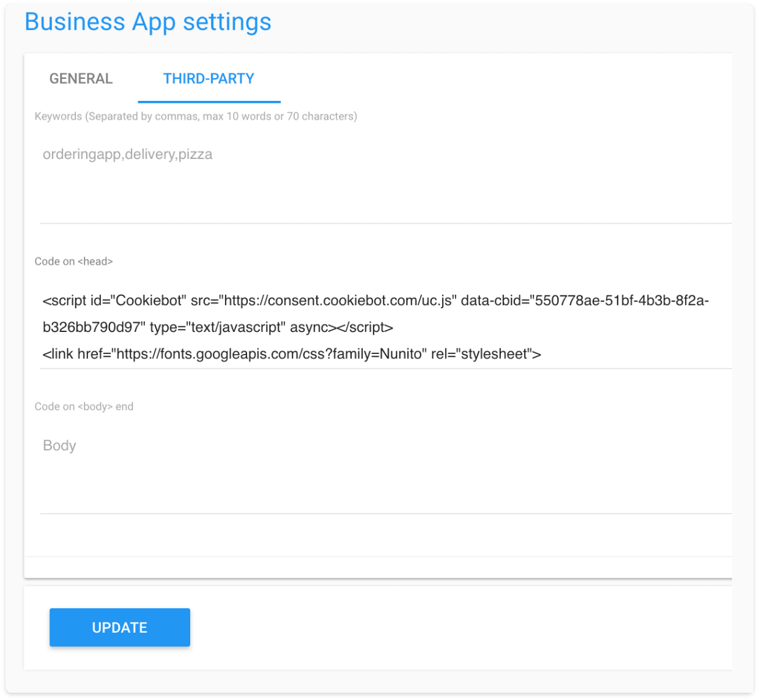Click the Cookiebot script first line
This screenshot has height=700, width=759.
click(x=376, y=300)
